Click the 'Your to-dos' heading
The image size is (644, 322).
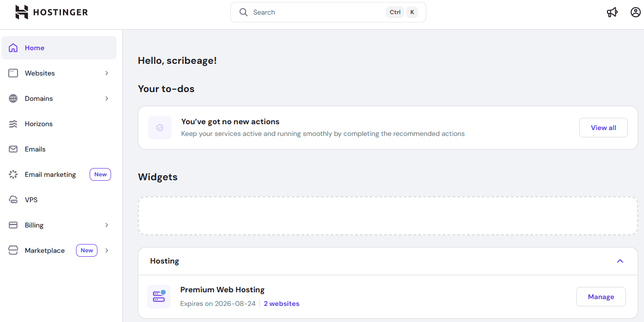[x=166, y=89]
